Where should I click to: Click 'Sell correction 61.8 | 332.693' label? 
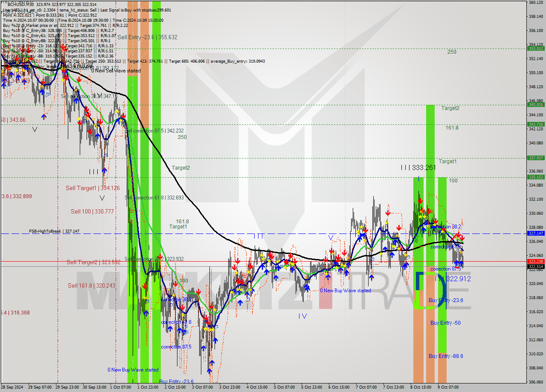[154, 198]
